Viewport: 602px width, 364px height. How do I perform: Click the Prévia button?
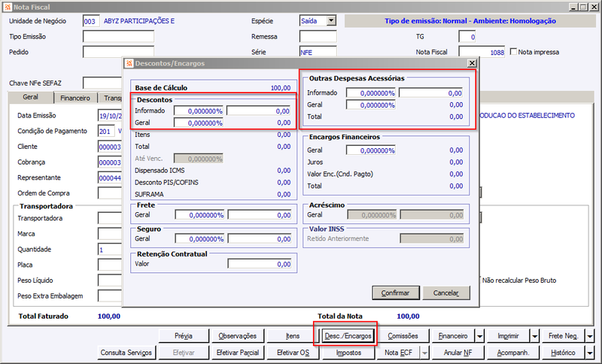click(x=184, y=336)
